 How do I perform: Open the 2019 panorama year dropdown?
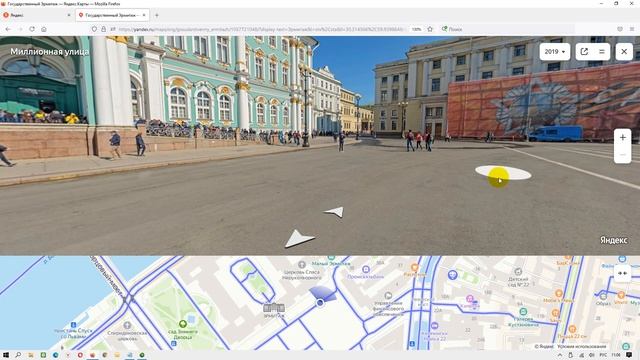[x=554, y=52]
